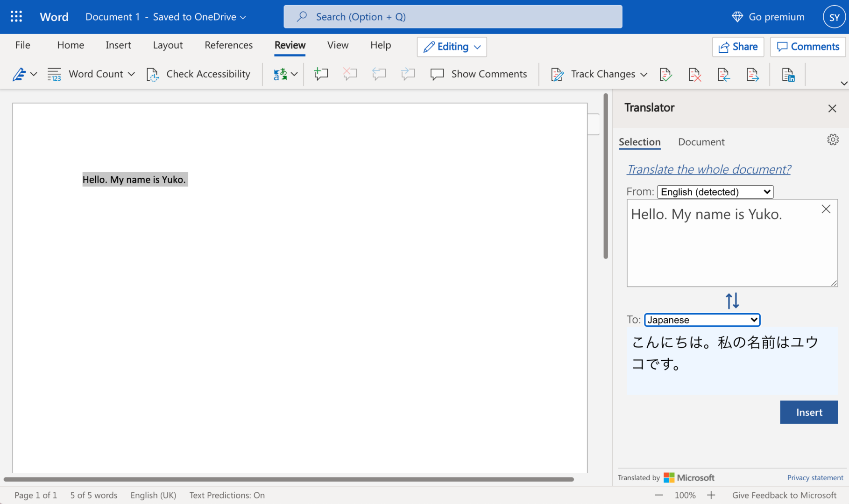
Task: Open the File menu
Action: [22, 45]
